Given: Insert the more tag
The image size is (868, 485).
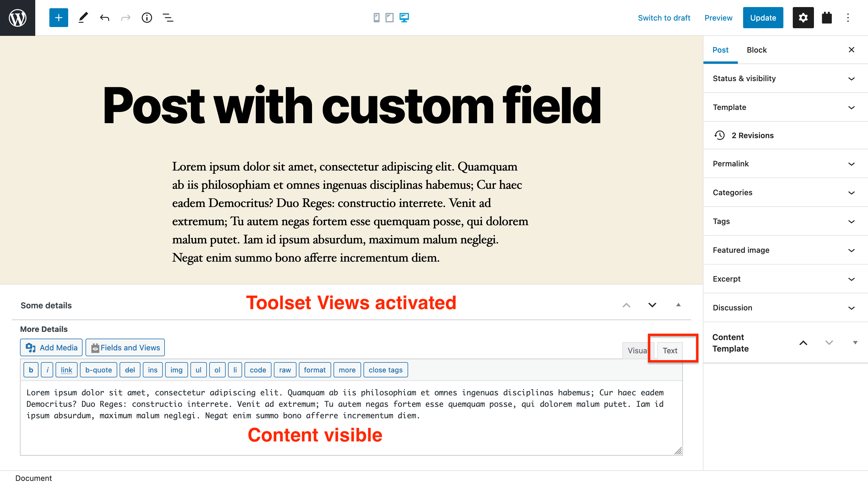Looking at the screenshot, I should click(x=347, y=370).
